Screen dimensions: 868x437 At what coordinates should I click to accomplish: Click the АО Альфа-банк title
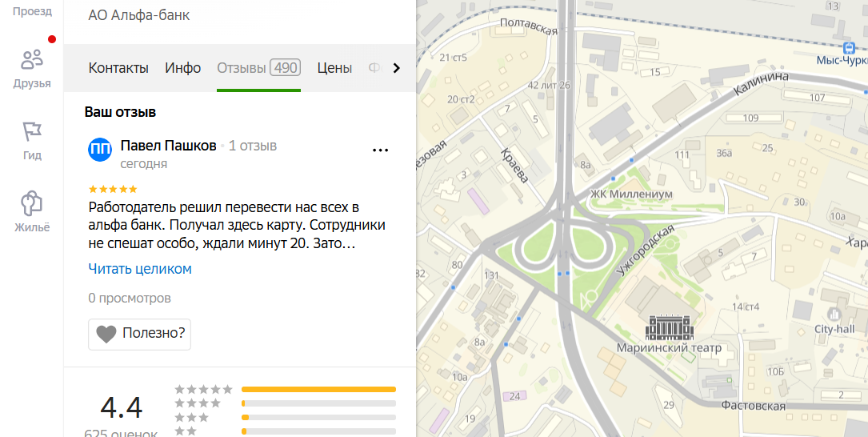pyautogui.click(x=139, y=15)
